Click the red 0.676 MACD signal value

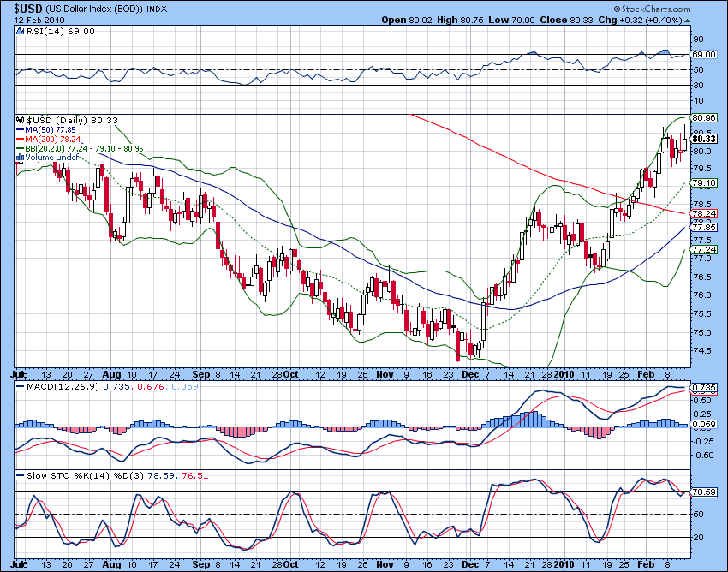(151, 386)
